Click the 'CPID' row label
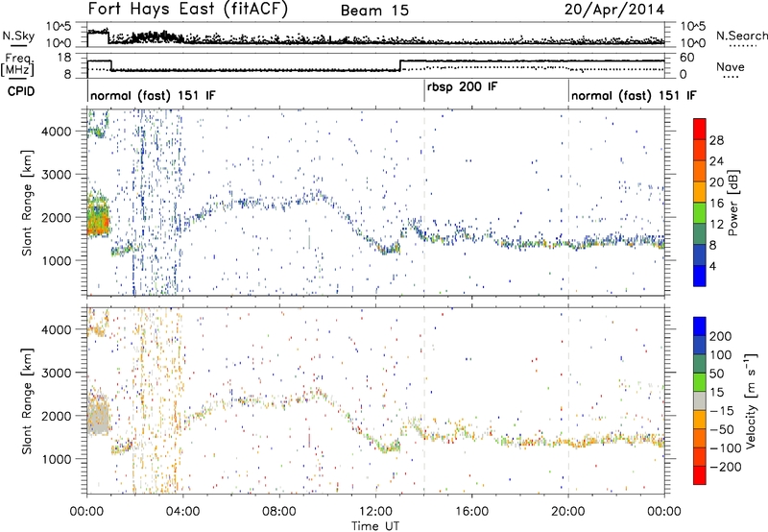This screenshot has height=532, width=768. (21, 91)
